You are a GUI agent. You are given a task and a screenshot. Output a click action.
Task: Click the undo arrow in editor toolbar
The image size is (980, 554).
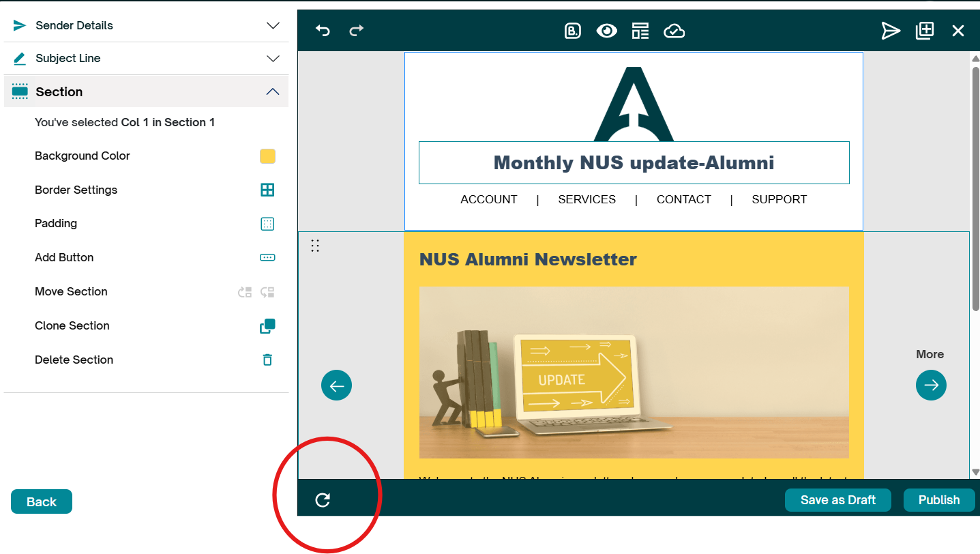[323, 31]
